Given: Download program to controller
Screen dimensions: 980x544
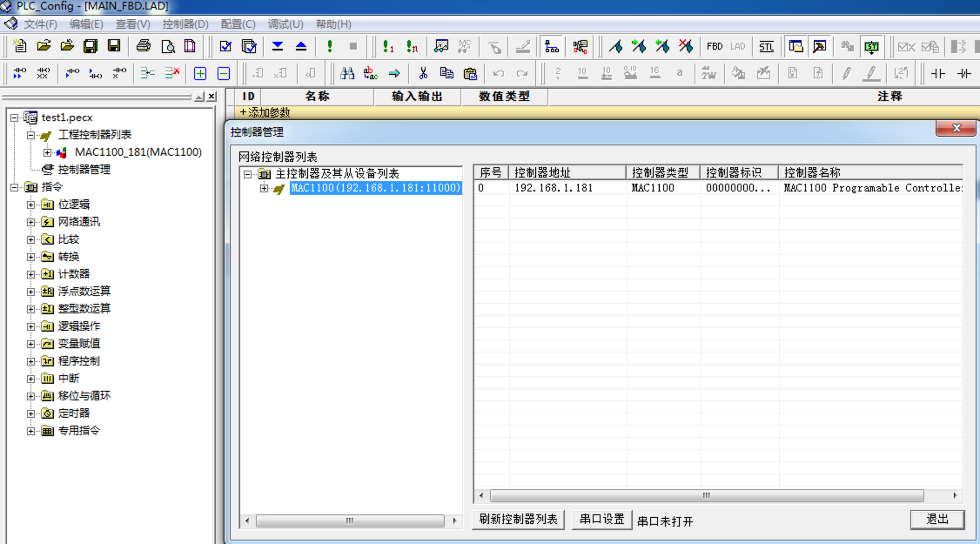Looking at the screenshot, I should pos(277,46).
